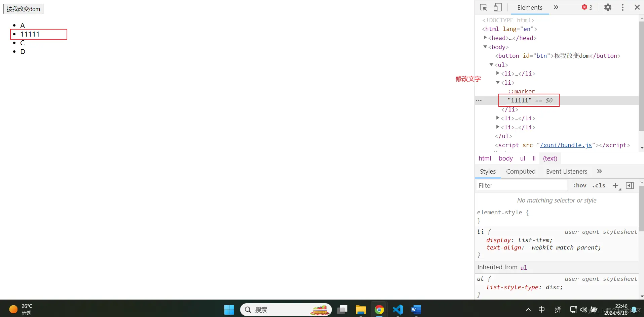Open Visual Studio Code from taskbar
This screenshot has width=644, height=317.
(398, 310)
